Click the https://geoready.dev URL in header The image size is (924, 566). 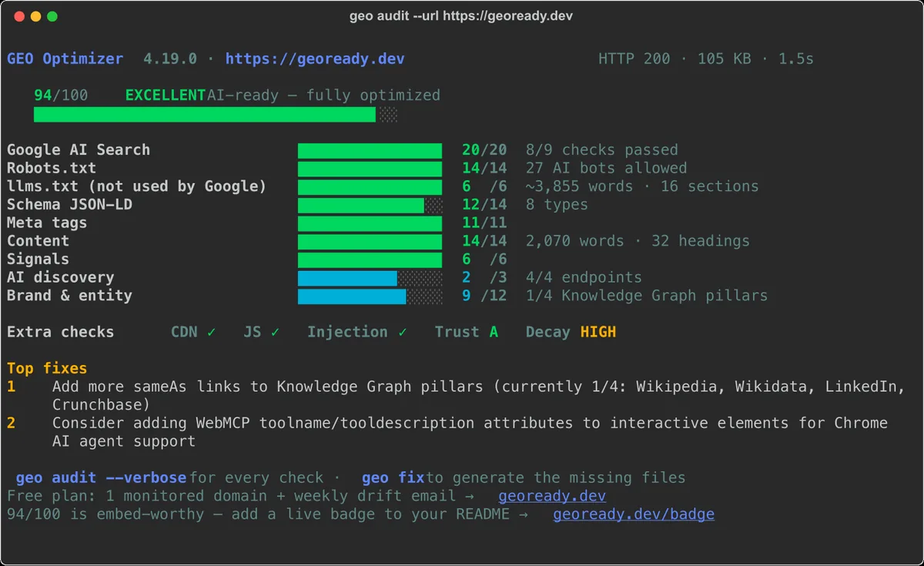(315, 59)
